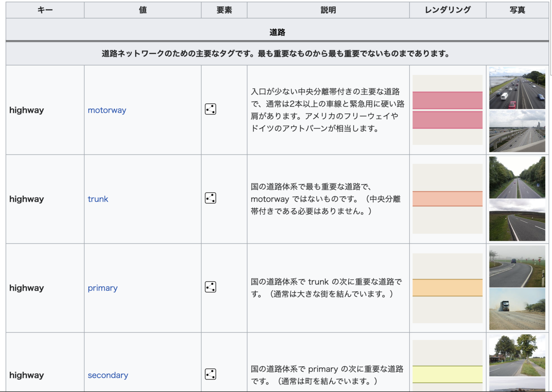552x392 pixels.
Task: Open the primary value link
Action: [x=103, y=288]
